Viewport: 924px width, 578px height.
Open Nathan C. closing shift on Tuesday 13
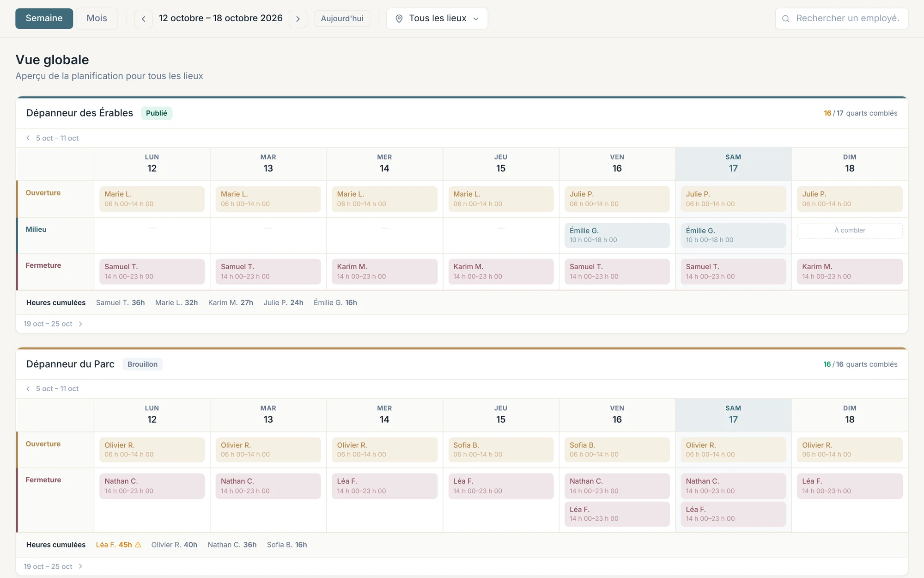point(268,486)
